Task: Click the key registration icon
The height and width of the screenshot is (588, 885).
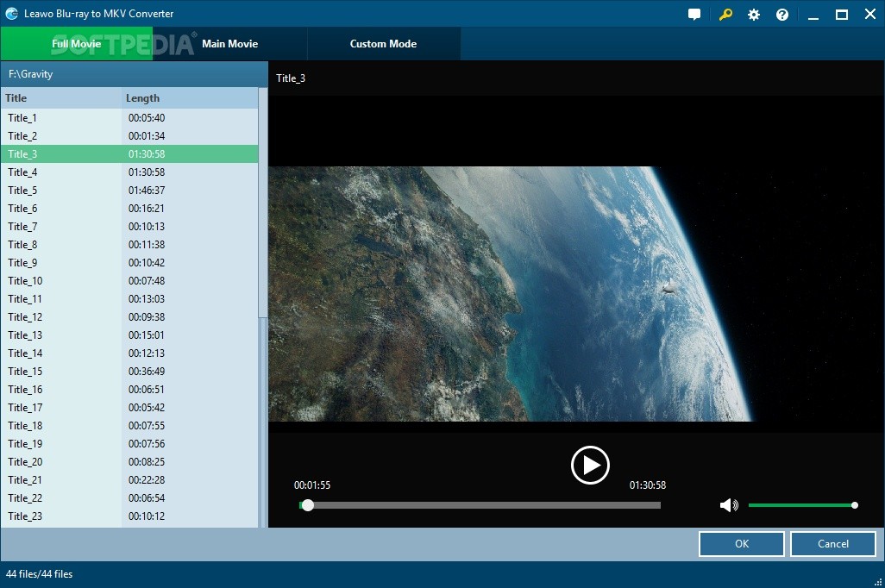Action: [x=725, y=15]
